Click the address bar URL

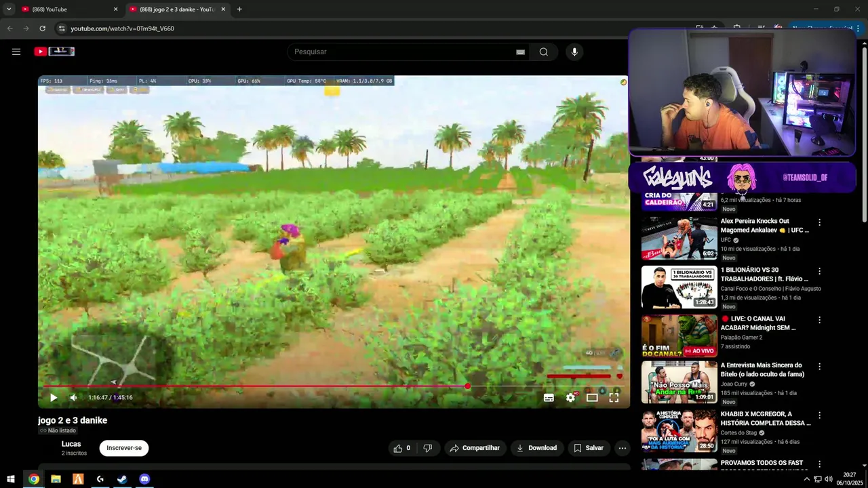click(x=122, y=28)
